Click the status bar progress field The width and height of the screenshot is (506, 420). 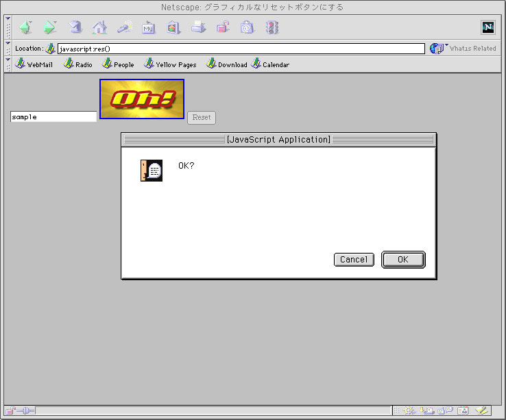pos(213,410)
